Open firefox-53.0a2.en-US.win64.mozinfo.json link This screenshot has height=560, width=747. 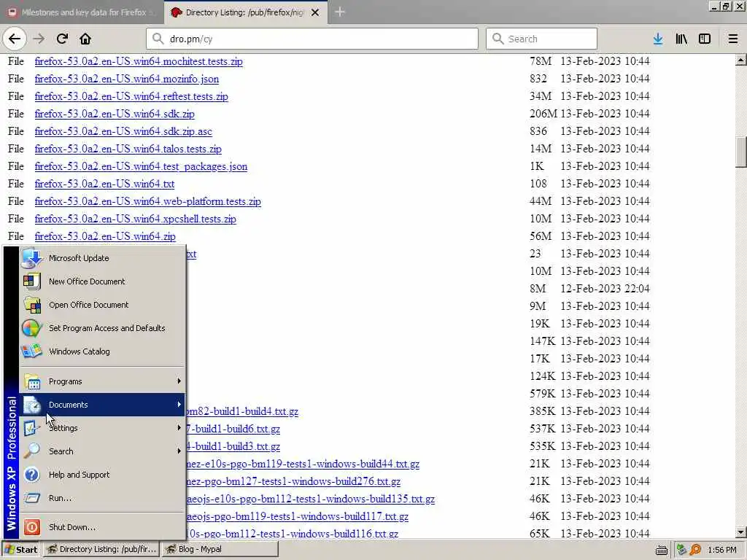[x=127, y=79]
